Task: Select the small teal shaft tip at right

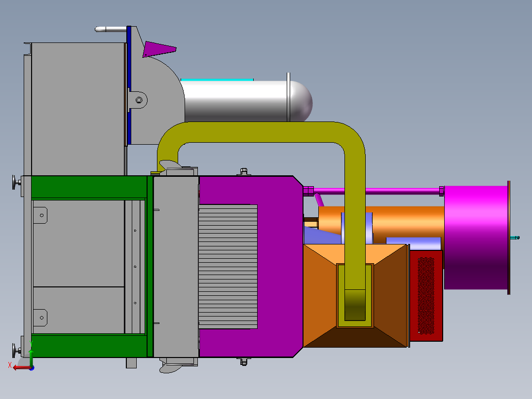Action: click(x=515, y=238)
